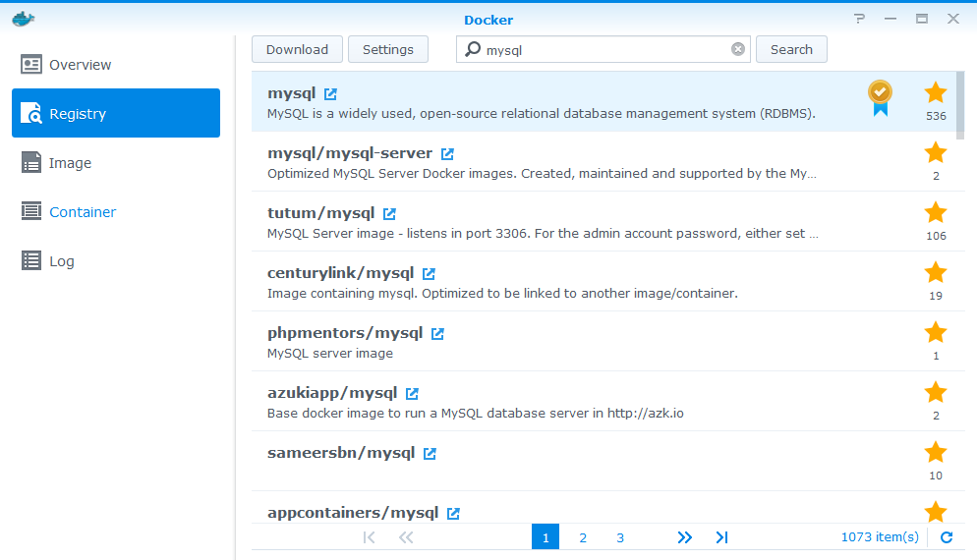
Task: Click the official image badge on mysql
Action: [880, 98]
